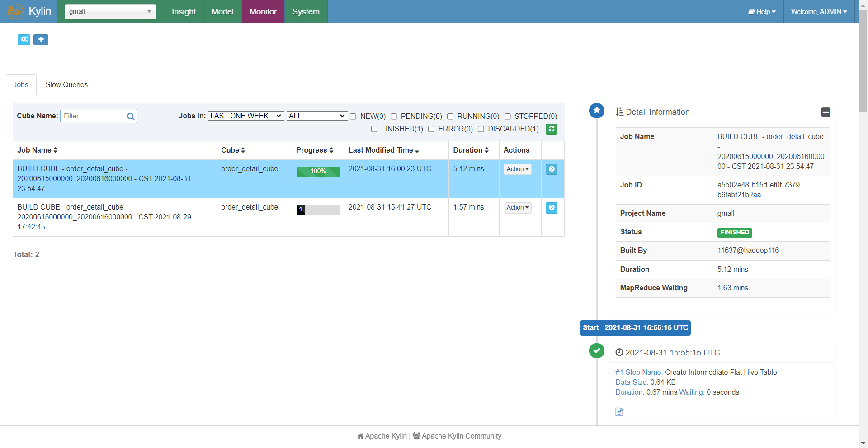Click the Detail Information sort icon
This screenshot has width=868, height=448.
tap(619, 112)
